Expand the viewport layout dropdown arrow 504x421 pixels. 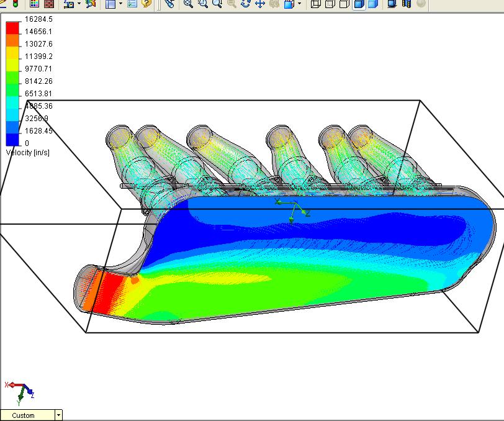[120, 4]
